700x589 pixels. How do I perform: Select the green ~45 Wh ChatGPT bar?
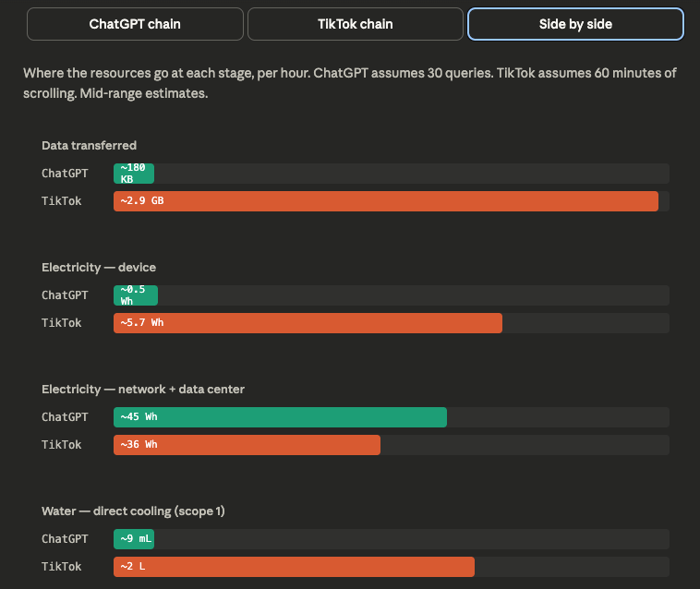[280, 417]
